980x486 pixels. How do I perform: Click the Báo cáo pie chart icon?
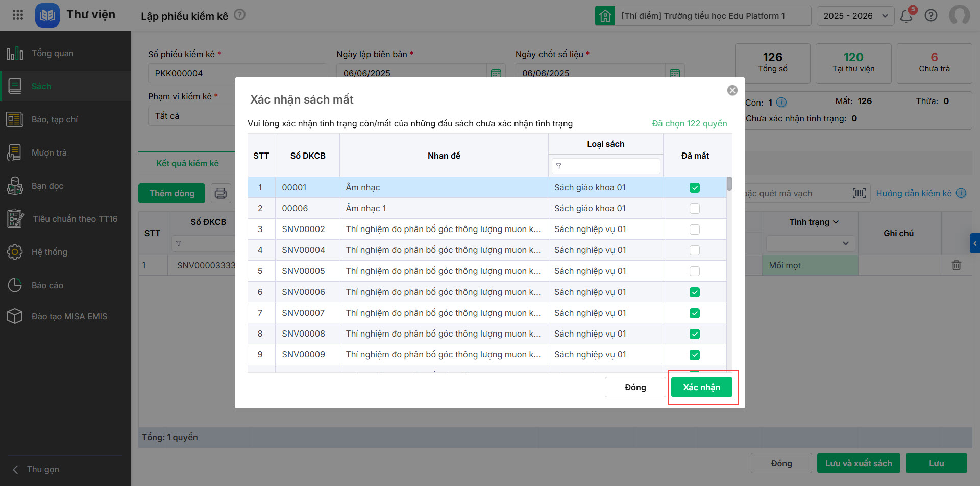click(x=15, y=285)
